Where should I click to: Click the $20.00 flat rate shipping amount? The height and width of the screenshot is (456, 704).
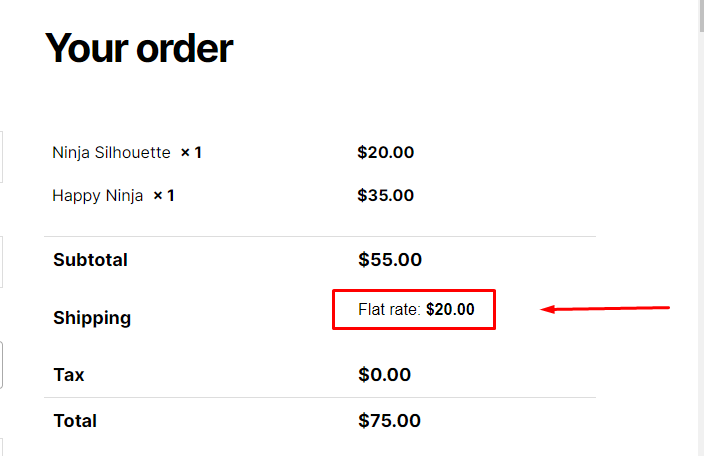coord(450,309)
